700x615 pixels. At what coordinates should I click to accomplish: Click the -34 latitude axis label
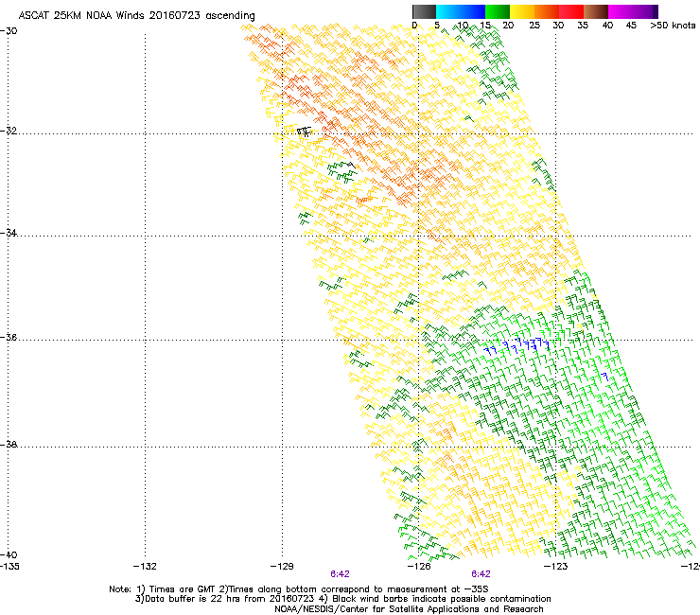pos(9,233)
